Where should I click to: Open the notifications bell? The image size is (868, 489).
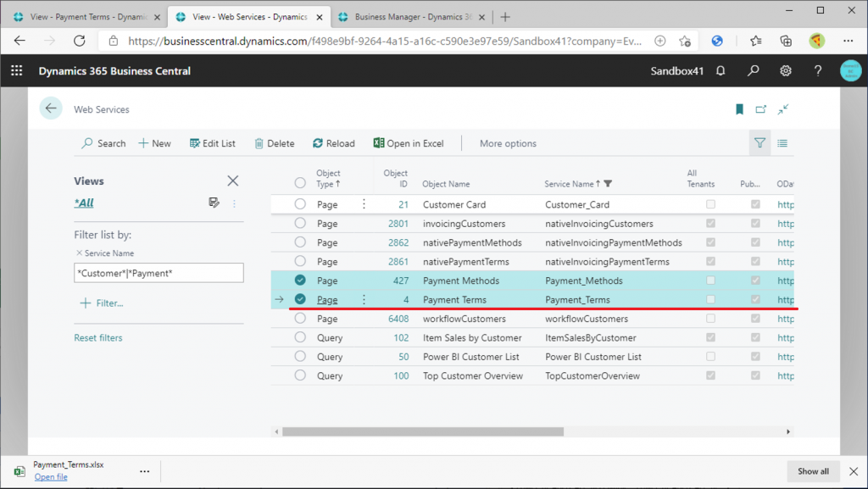coord(721,71)
